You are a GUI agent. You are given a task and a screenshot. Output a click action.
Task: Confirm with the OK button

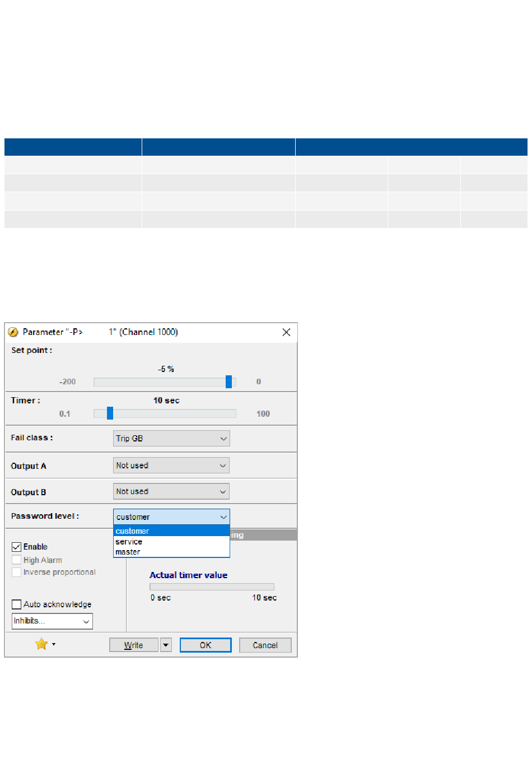pyautogui.click(x=206, y=645)
